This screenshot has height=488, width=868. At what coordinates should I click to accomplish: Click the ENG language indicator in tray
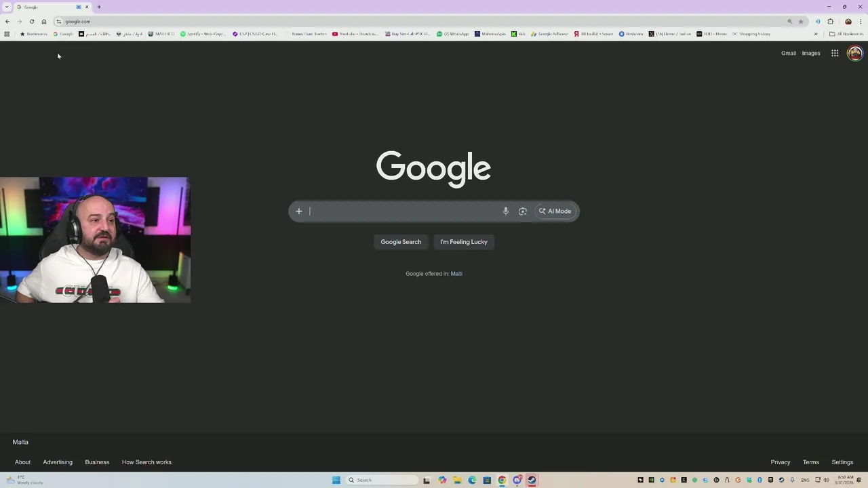(805, 481)
